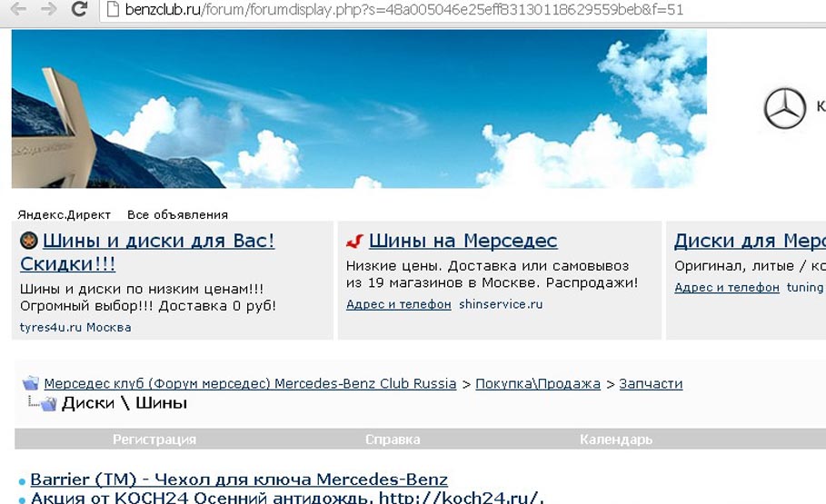Viewport: 826px width, 504px height.
Task: Open the Запчасти breadcrumb
Action: (651, 383)
